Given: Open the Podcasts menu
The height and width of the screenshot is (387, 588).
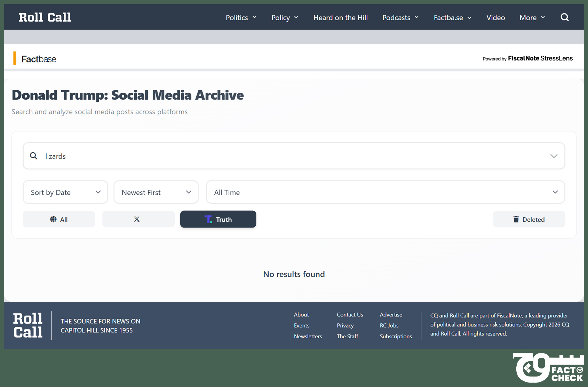Looking at the screenshot, I should pos(400,18).
